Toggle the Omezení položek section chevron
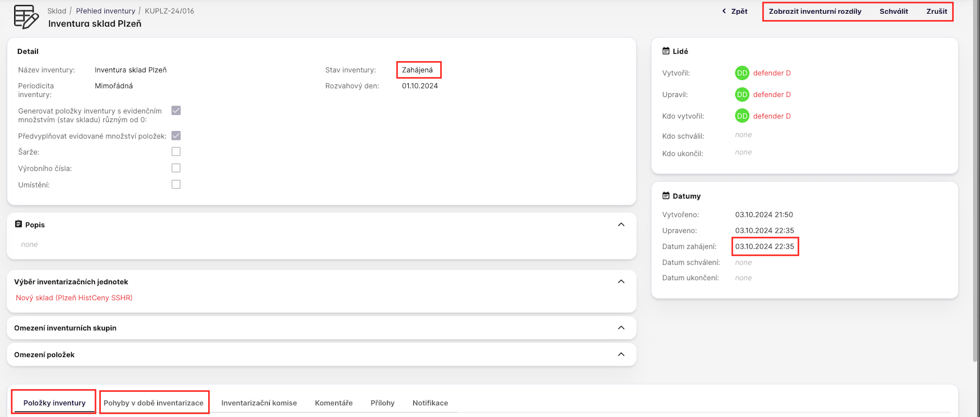 click(621, 355)
